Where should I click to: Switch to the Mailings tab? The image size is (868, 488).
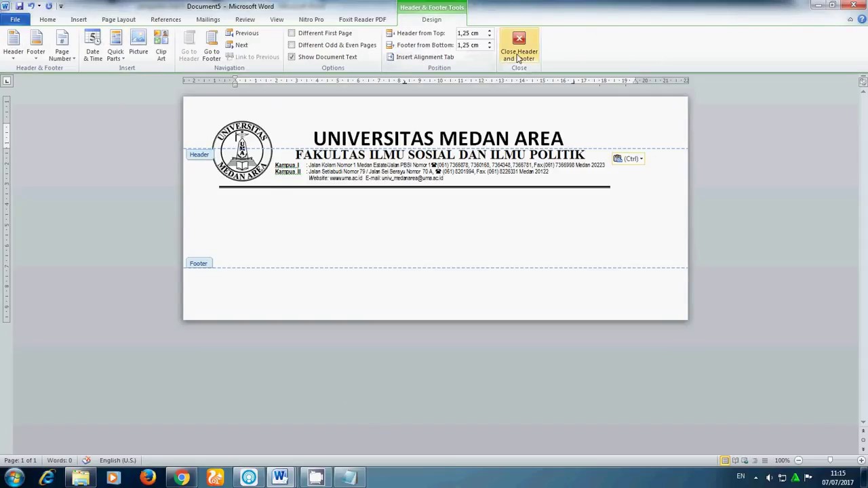tap(208, 20)
